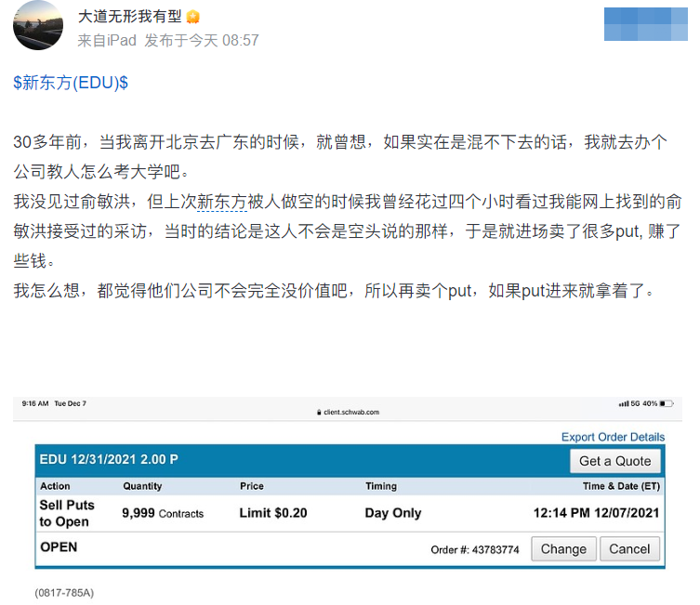700x605 pixels.
Task: Click the Change order button
Action: click(563, 549)
